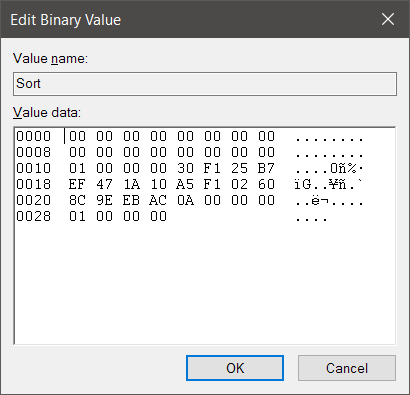This screenshot has width=410, height=395.
Task: Click the Cancel button
Action: pyautogui.click(x=347, y=368)
